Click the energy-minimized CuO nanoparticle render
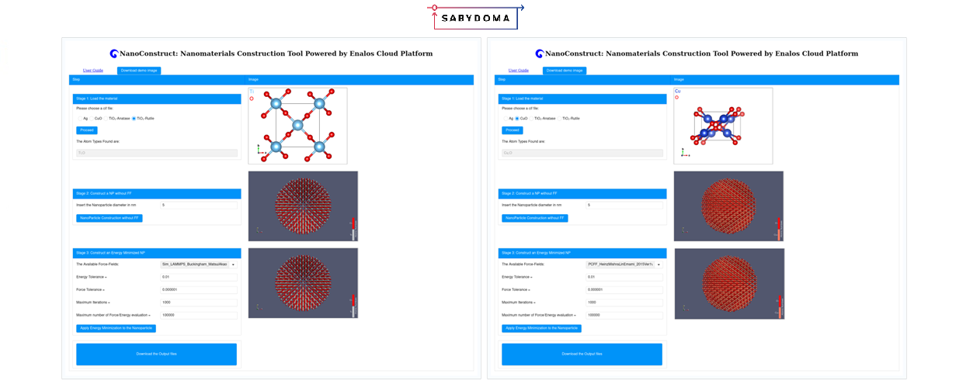The width and height of the screenshot is (980, 391). [728, 283]
